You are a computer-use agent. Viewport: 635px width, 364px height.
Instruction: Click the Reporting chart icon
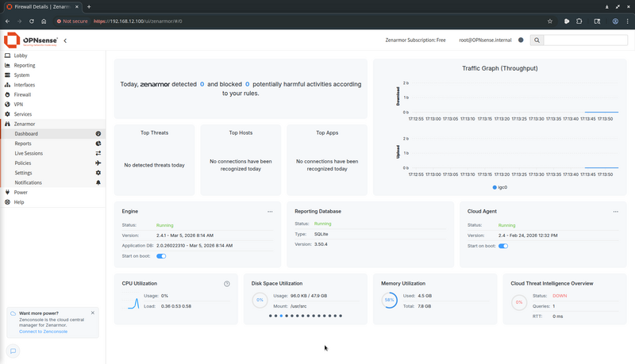pos(7,65)
